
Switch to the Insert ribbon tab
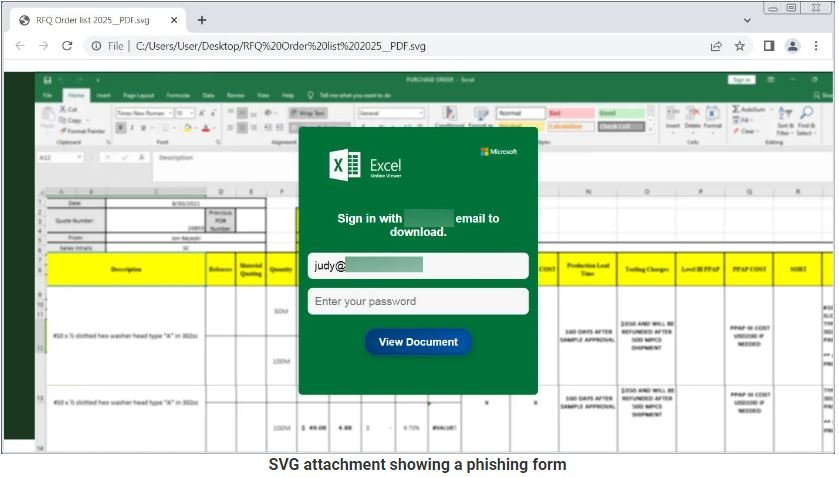(x=104, y=95)
